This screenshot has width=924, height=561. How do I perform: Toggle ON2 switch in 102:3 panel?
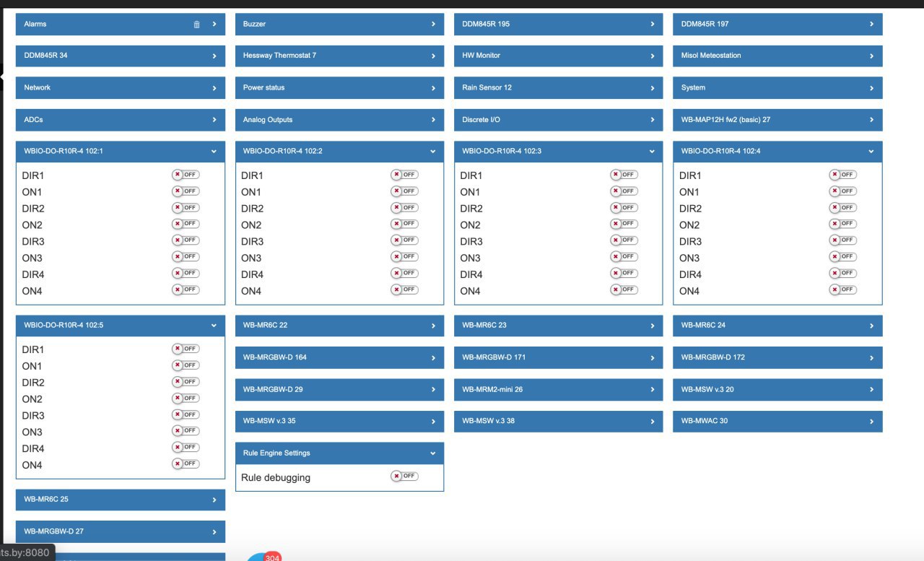624,224
